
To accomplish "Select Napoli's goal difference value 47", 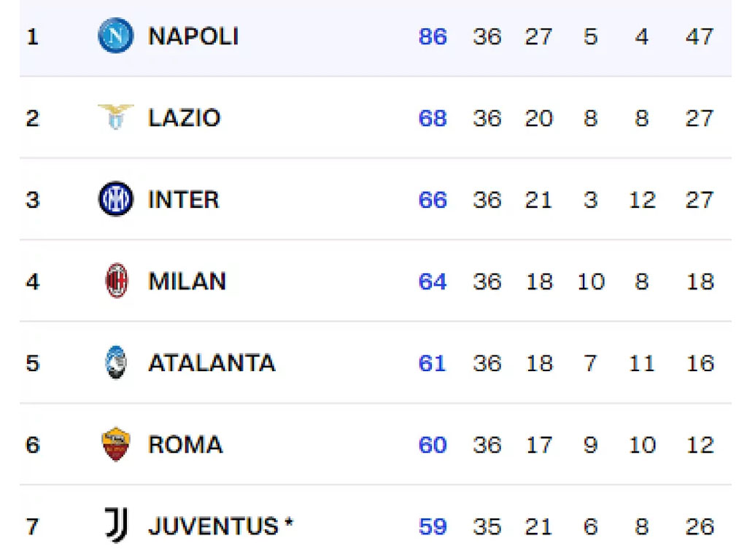I will pos(700,36).
